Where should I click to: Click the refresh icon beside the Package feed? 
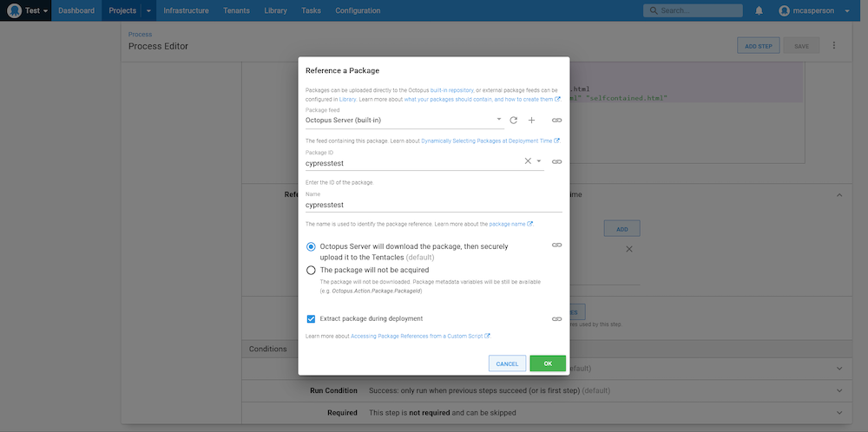point(513,121)
